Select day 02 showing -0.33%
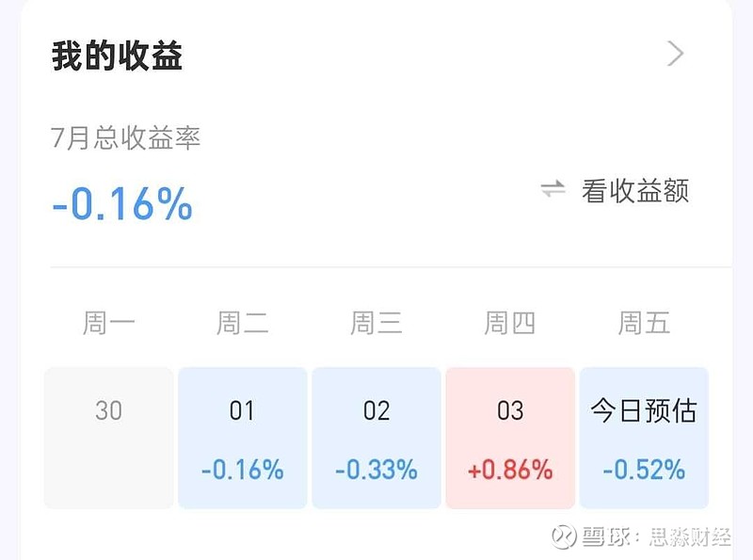The image size is (753, 560). 376,433
